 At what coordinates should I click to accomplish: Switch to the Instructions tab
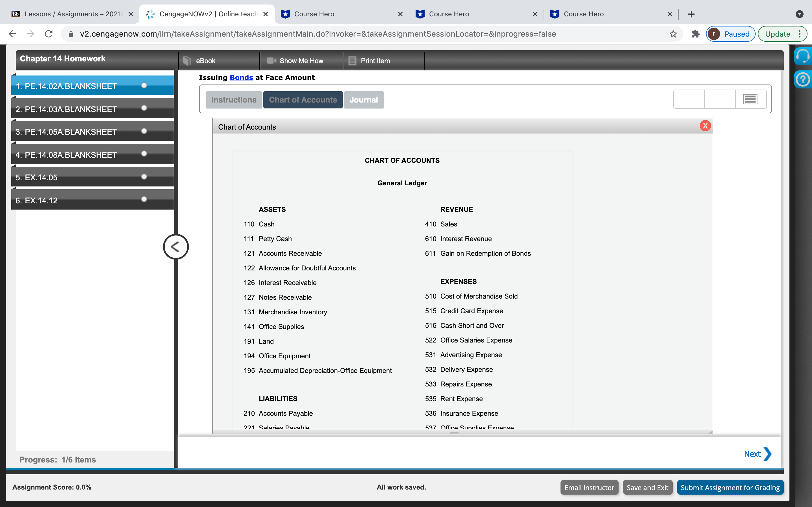233,100
